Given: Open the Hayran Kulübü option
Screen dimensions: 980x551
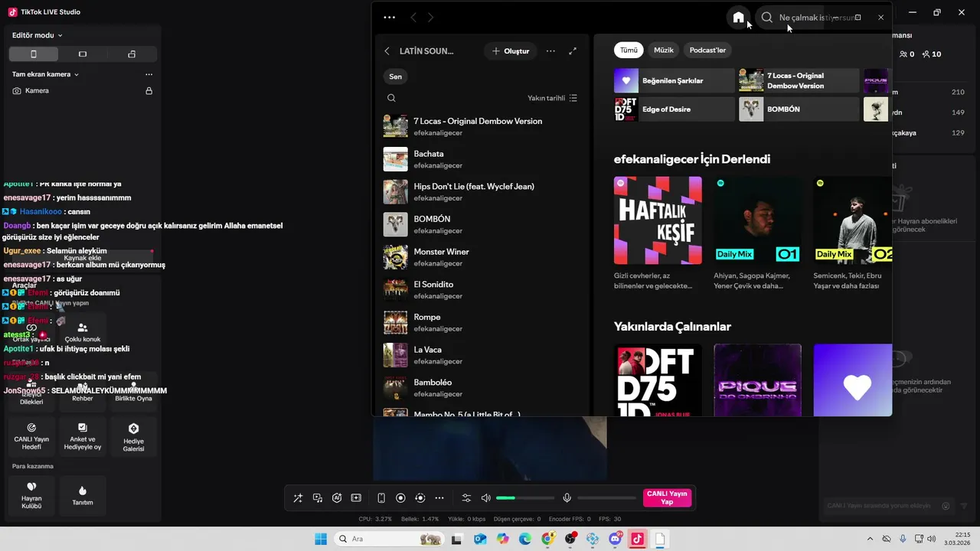Looking at the screenshot, I should [31, 495].
